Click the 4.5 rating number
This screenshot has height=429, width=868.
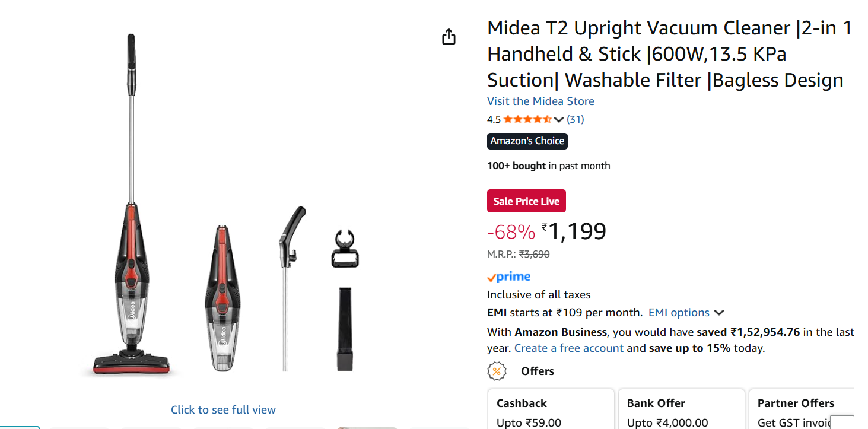point(494,119)
